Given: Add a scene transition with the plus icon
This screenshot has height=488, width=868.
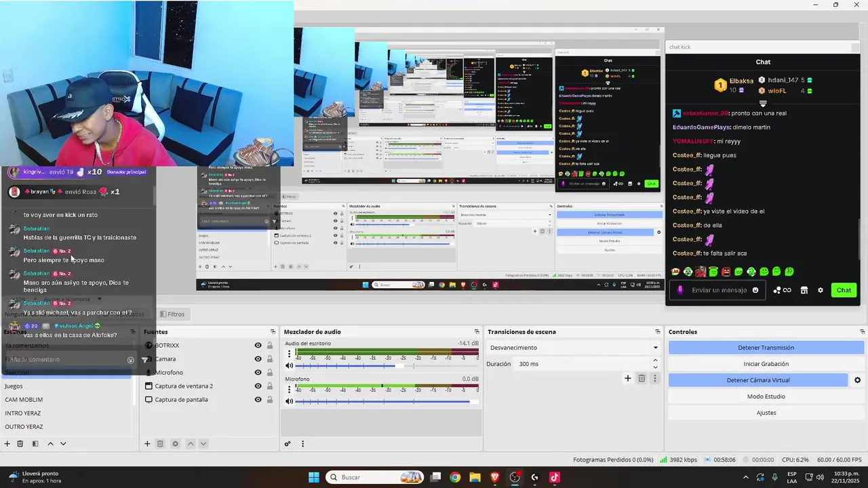Looking at the screenshot, I should [x=628, y=378].
